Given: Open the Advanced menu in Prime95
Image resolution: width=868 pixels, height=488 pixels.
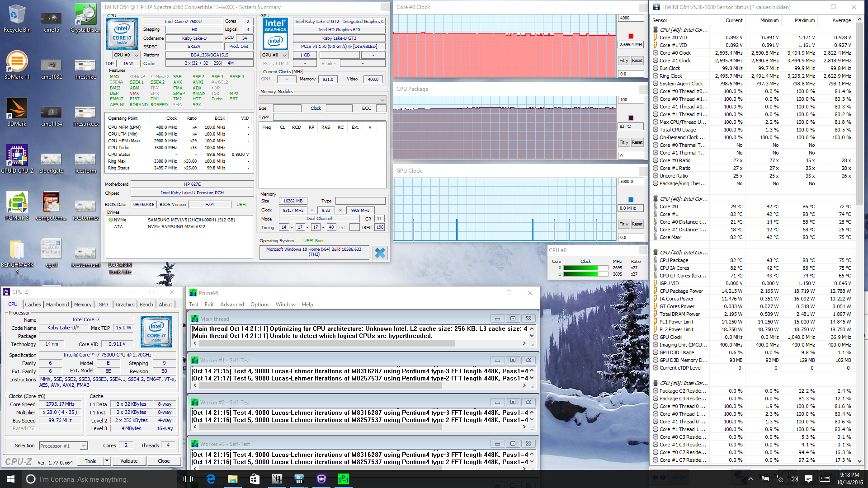Looking at the screenshot, I should (232, 305).
